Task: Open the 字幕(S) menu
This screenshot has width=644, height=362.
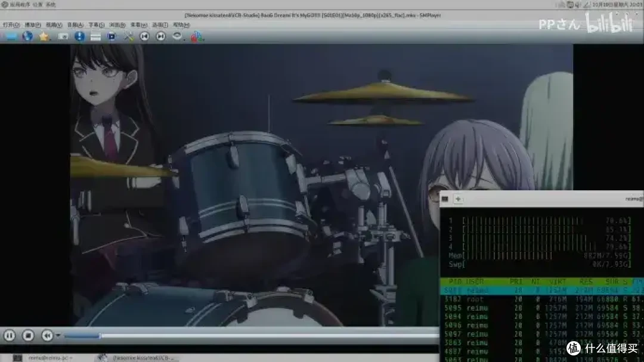Action: 97,25
